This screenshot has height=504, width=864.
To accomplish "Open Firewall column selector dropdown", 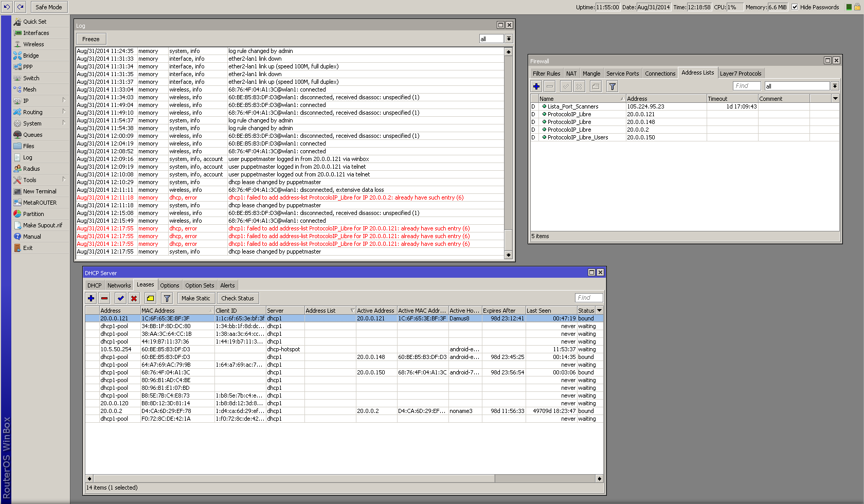I will tap(835, 99).
